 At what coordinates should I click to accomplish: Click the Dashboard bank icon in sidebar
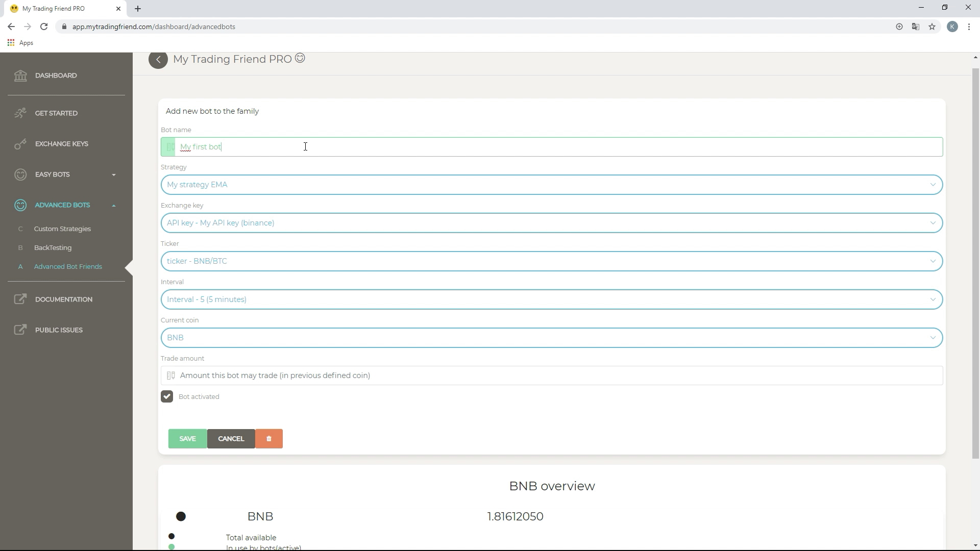(x=20, y=76)
